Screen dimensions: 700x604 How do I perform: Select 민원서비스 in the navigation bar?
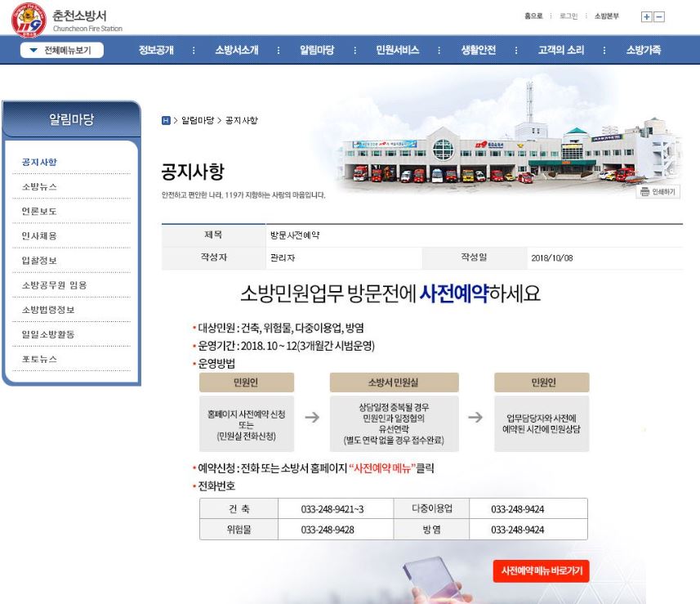(x=397, y=51)
